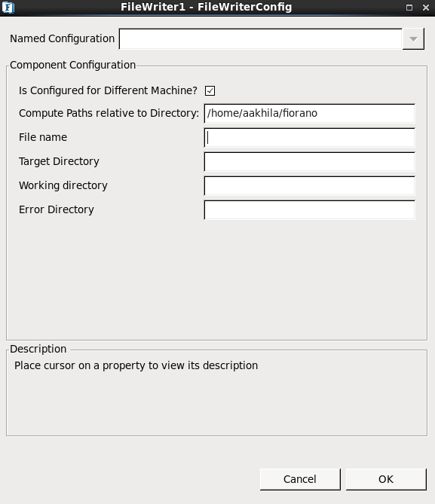Click the Target Directory text field

click(310, 162)
